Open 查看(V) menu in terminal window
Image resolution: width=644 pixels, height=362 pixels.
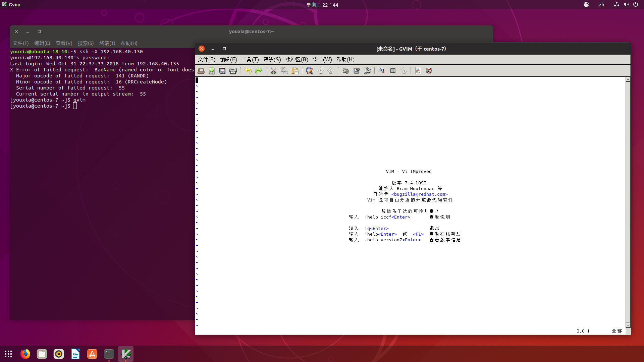tap(64, 43)
